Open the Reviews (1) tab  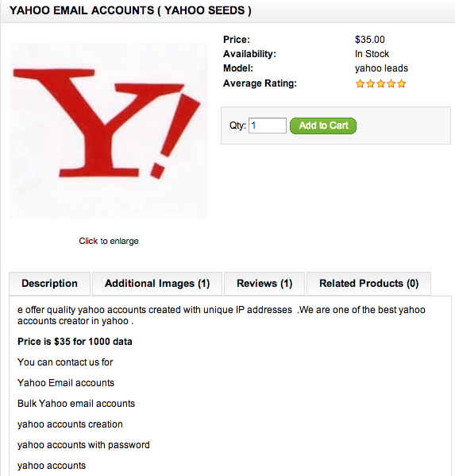[264, 284]
